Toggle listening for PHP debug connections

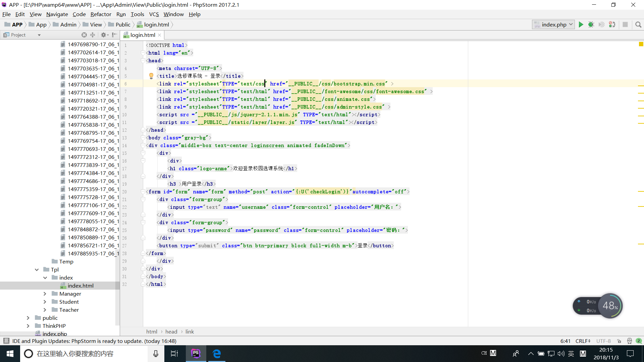[x=612, y=24]
